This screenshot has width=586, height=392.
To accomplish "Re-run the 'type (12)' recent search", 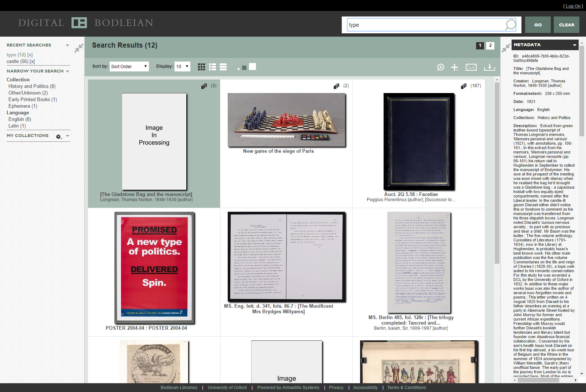I will [16, 55].
